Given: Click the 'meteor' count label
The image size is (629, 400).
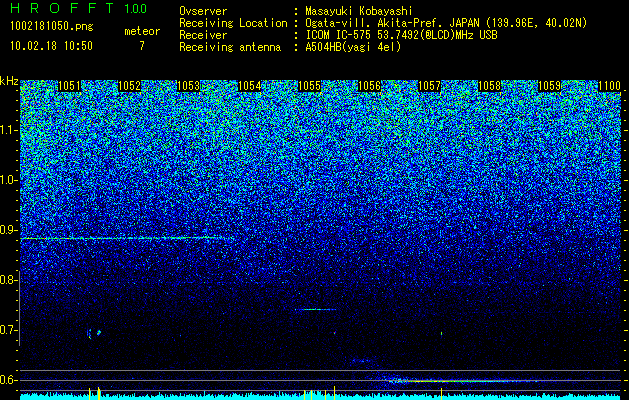Looking at the screenshot, I should [142, 31].
